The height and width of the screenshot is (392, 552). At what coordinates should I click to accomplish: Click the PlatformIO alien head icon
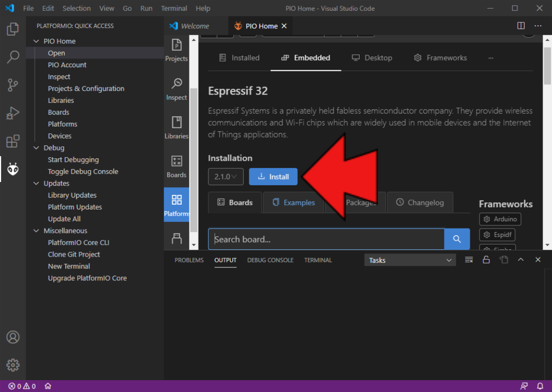tap(13, 169)
